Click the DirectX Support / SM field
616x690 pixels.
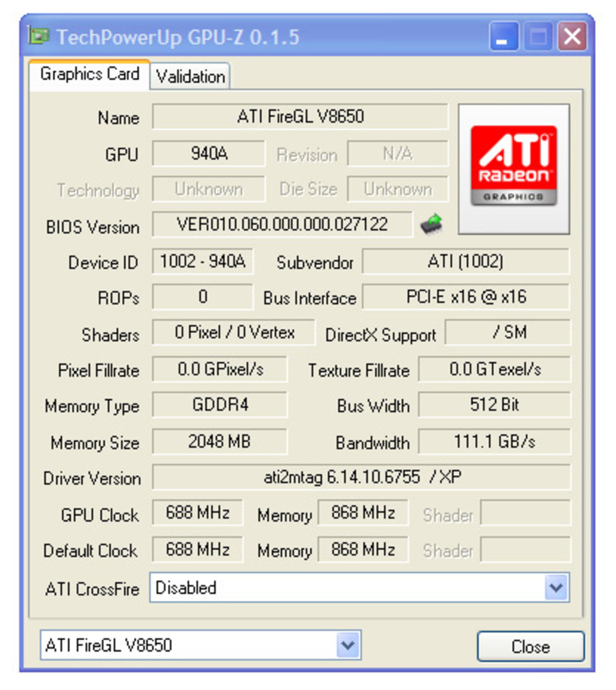pos(508,333)
